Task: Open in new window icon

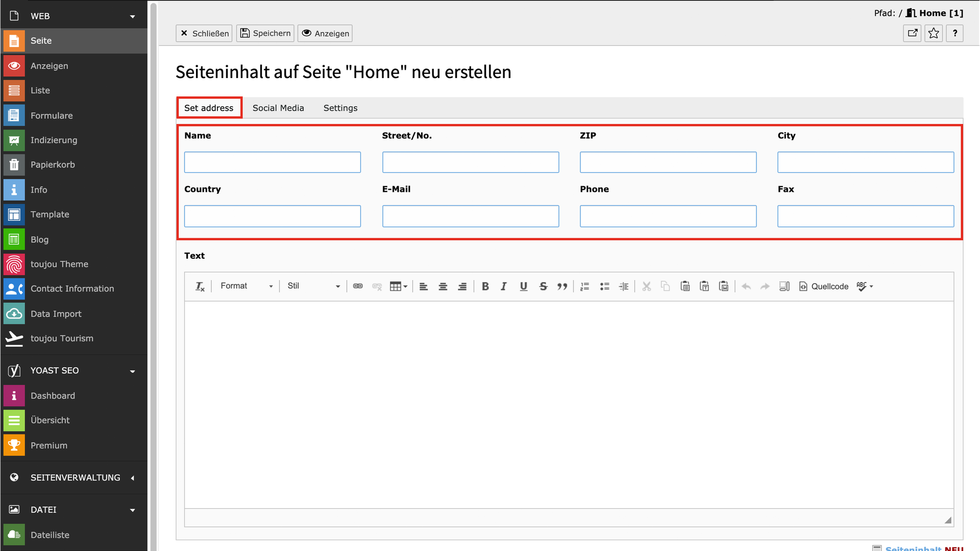Action: [912, 33]
